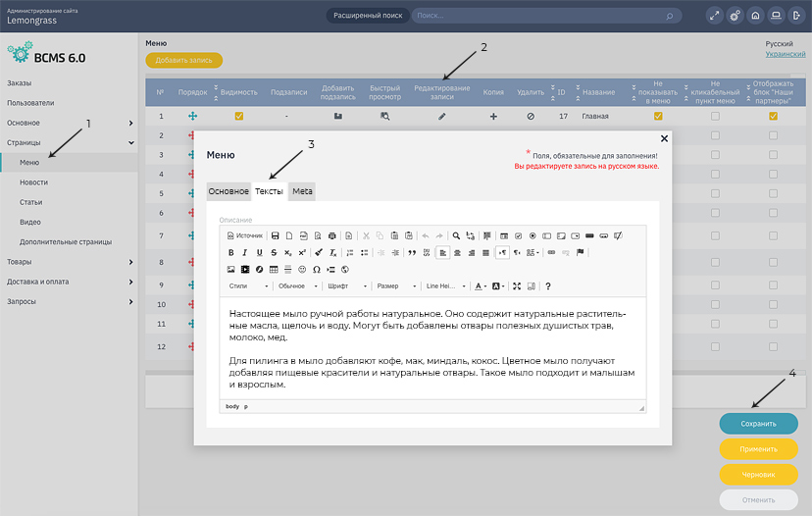The image size is (812, 516).
Task: Click the Save icon in editor toolbar
Action: tap(275, 235)
